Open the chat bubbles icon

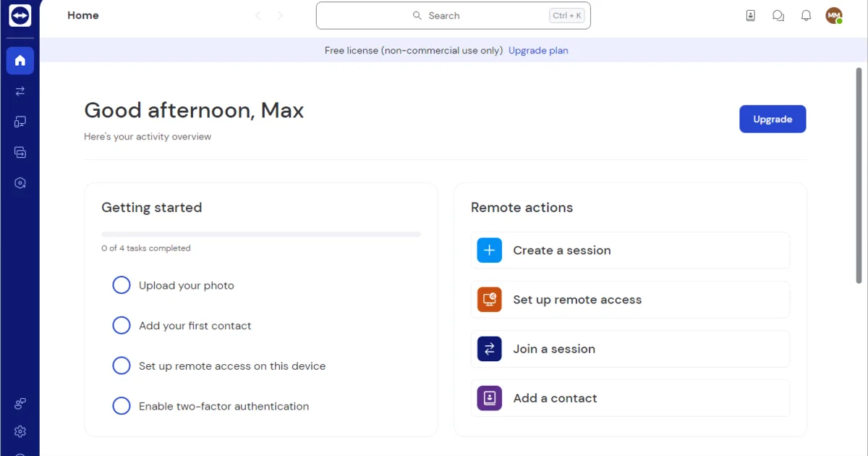pyautogui.click(x=778, y=16)
